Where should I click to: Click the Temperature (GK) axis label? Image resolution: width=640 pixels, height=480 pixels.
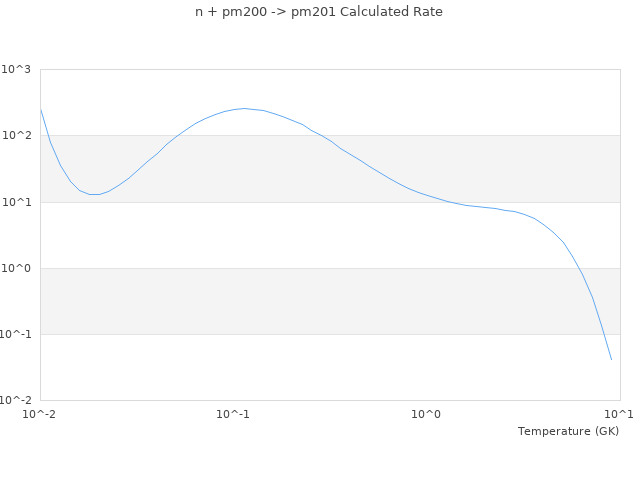tap(568, 431)
